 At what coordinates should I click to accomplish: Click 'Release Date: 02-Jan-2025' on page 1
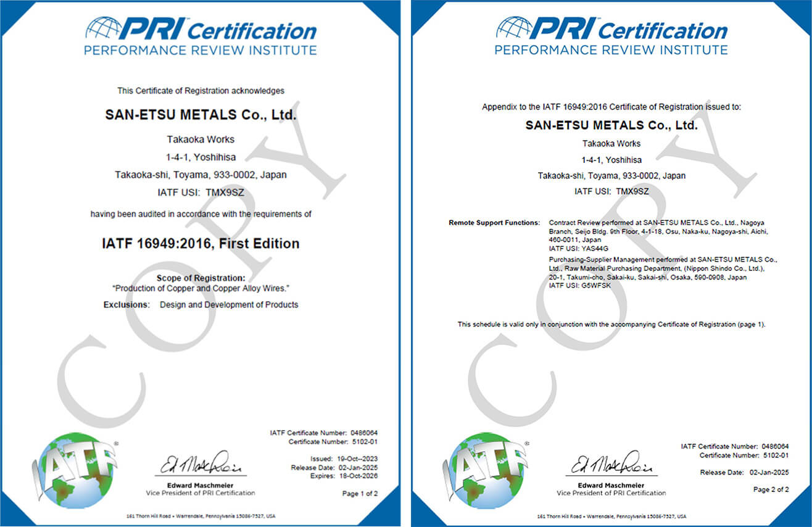(x=334, y=468)
